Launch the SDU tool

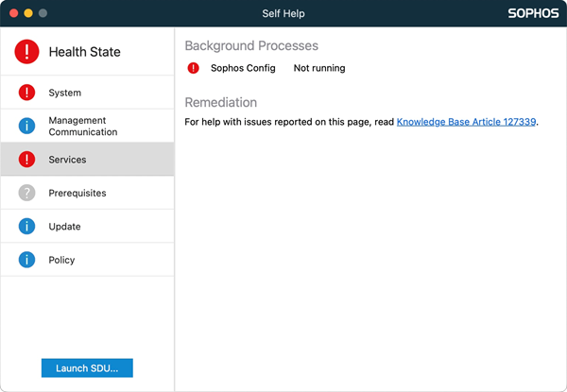[87, 367]
